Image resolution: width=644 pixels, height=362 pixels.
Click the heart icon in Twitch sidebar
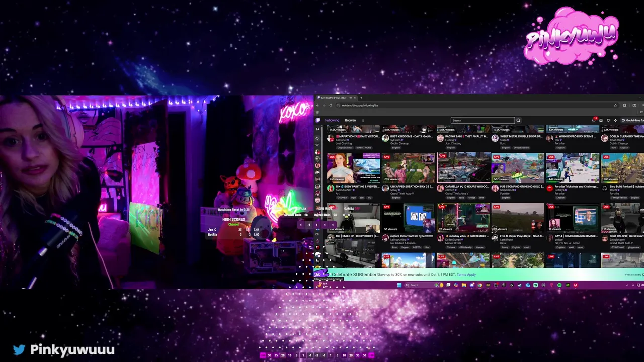pos(317,145)
